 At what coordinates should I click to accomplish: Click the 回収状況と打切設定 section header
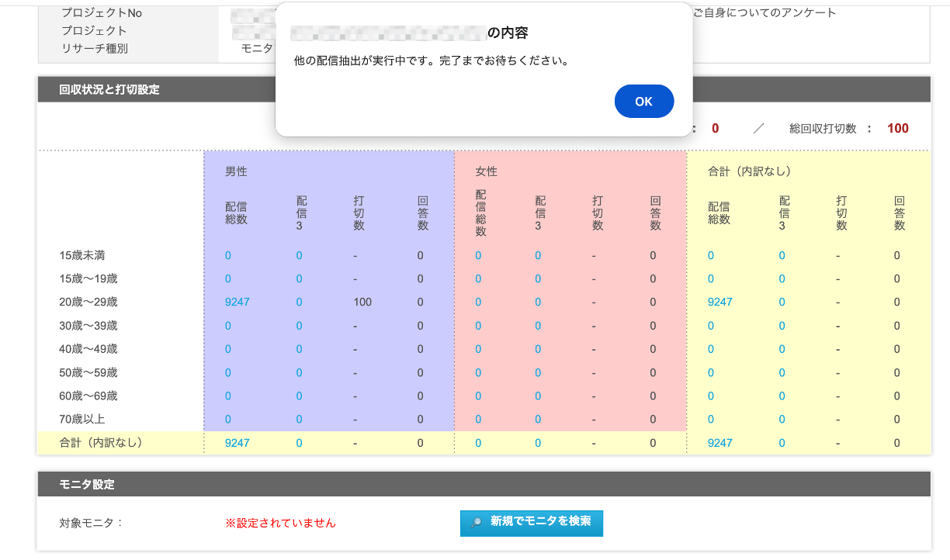[109, 89]
